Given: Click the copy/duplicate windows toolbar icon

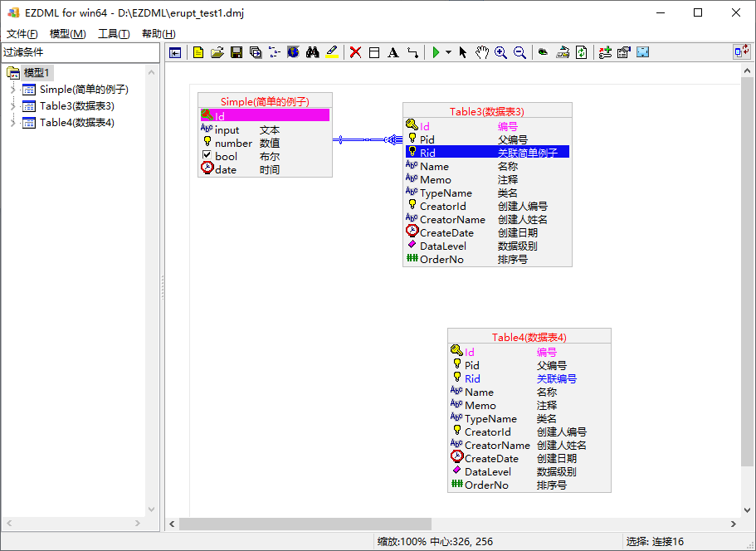Looking at the screenshot, I should coord(256,52).
